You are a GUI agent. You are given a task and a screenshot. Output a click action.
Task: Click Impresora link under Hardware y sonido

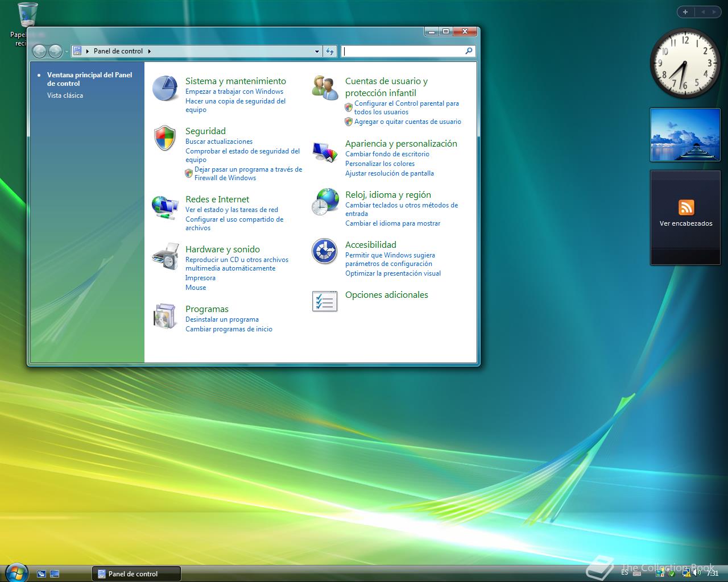click(x=200, y=278)
